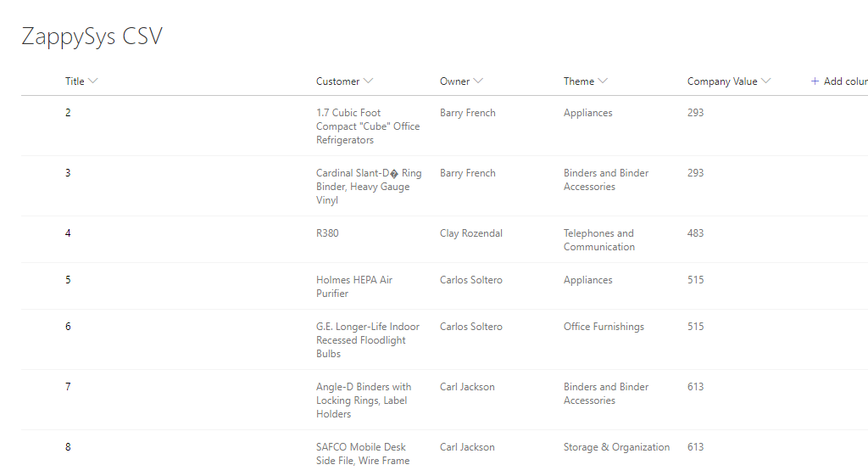The width and height of the screenshot is (868, 476).
Task: Select the R380 customer cell
Action: [327, 233]
